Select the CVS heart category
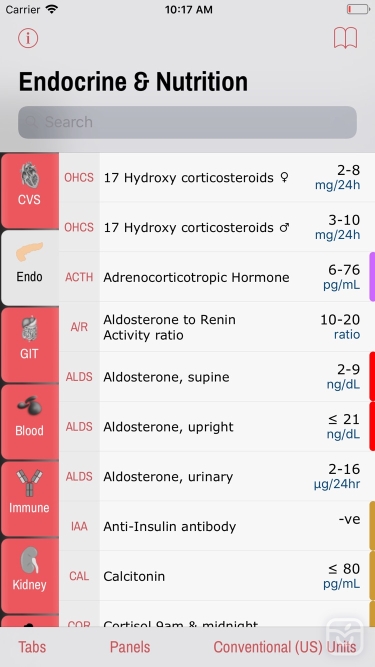The image size is (375, 667). (30, 191)
